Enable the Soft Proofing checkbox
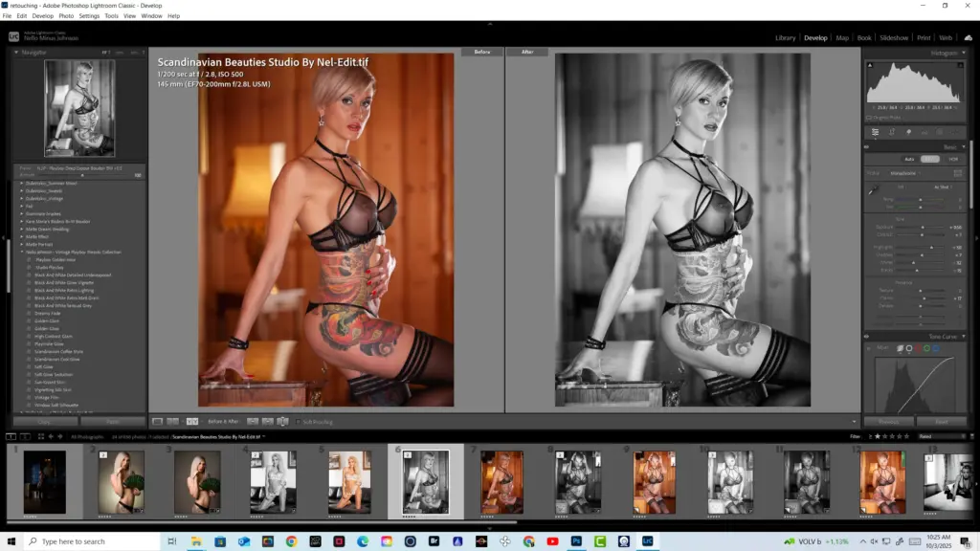 pyautogui.click(x=299, y=421)
